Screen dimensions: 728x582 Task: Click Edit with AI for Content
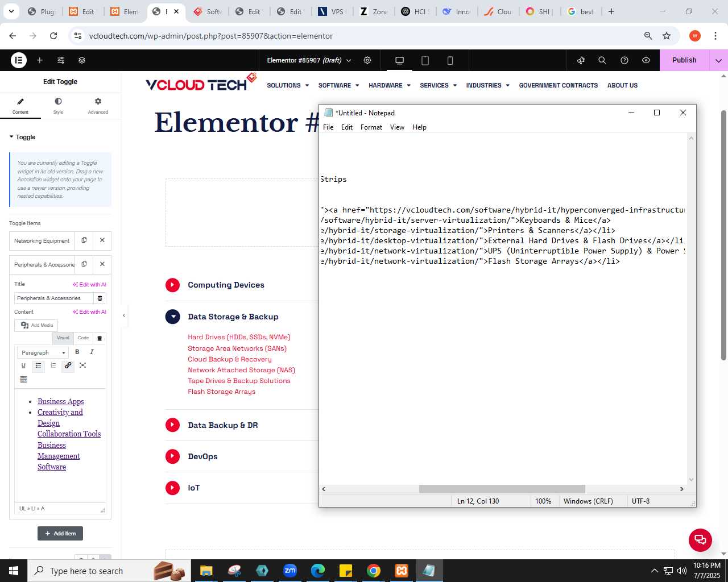click(89, 311)
